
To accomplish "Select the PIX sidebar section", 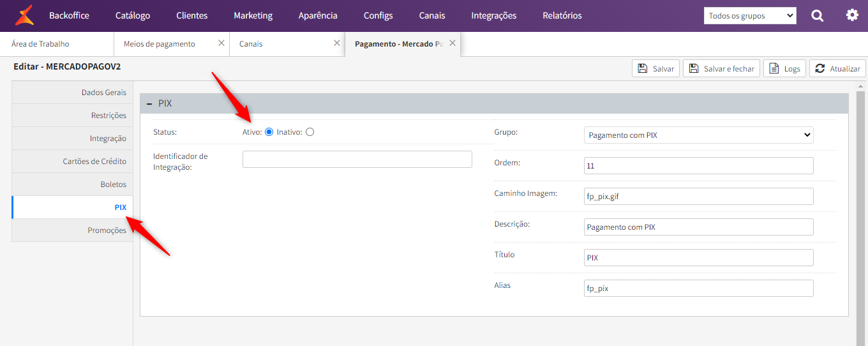I will [72, 207].
